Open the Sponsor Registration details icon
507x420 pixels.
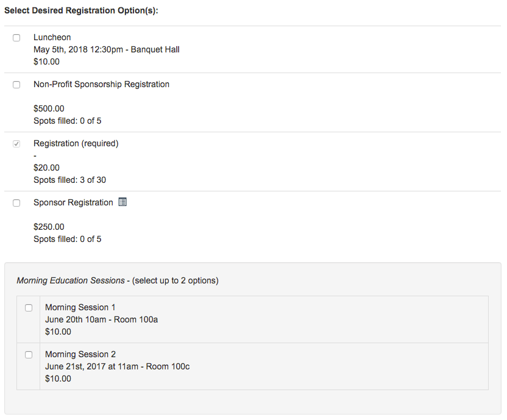click(x=122, y=202)
